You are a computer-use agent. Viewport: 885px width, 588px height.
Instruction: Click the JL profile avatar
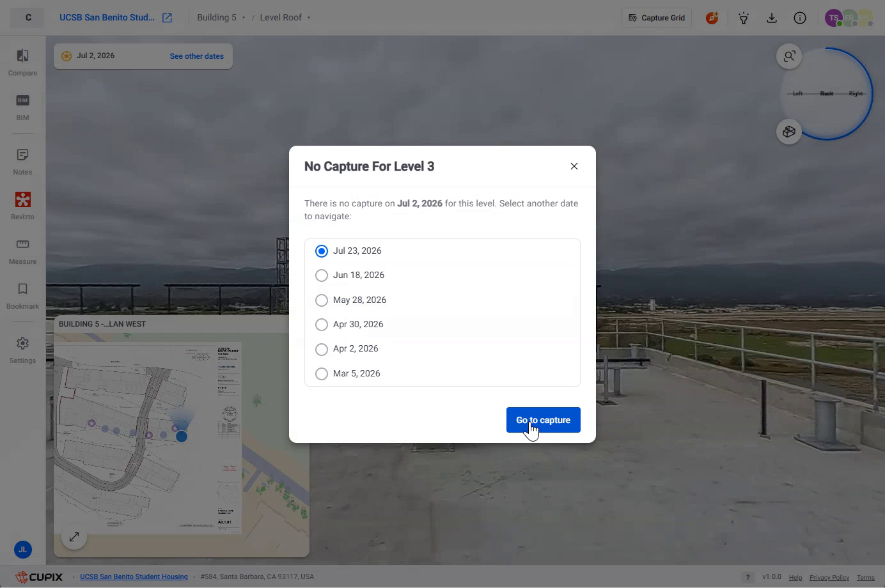click(22, 549)
